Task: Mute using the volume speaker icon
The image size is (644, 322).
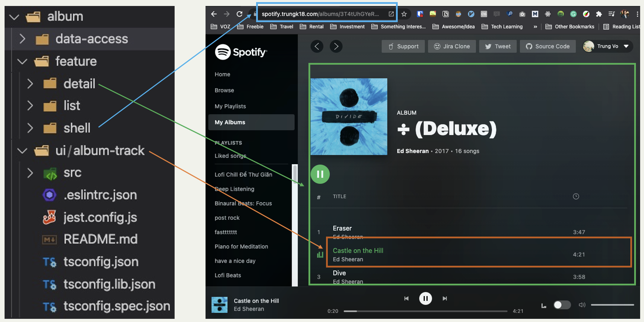Action: [x=582, y=305]
